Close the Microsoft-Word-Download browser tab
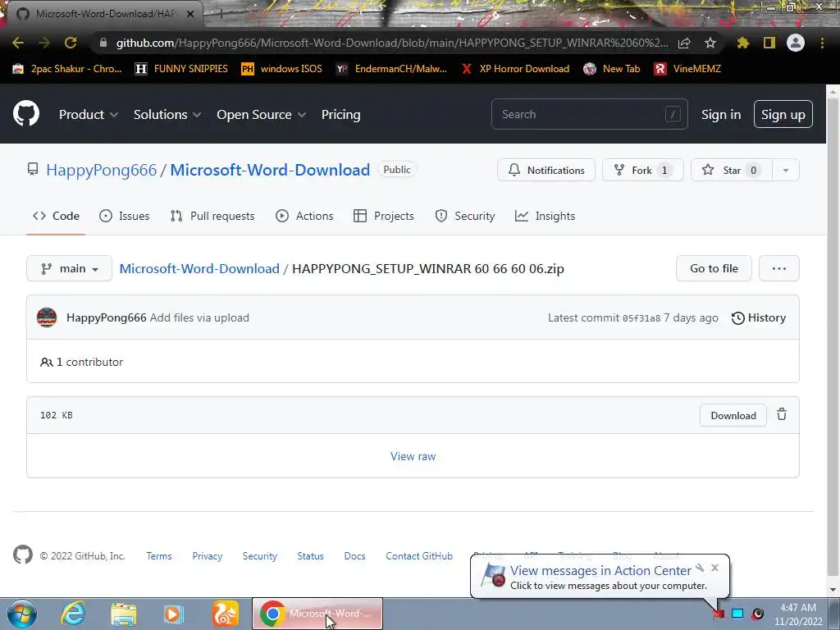Image resolution: width=840 pixels, height=630 pixels. (189, 14)
